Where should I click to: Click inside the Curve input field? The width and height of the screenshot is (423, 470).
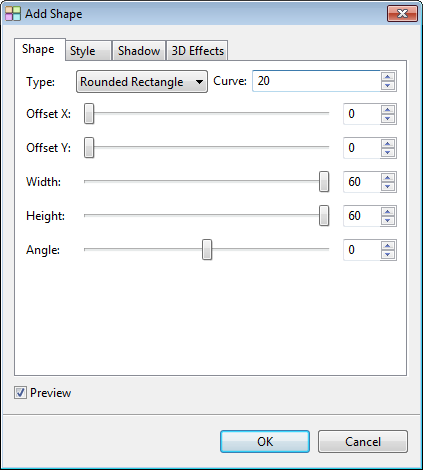pyautogui.click(x=316, y=81)
